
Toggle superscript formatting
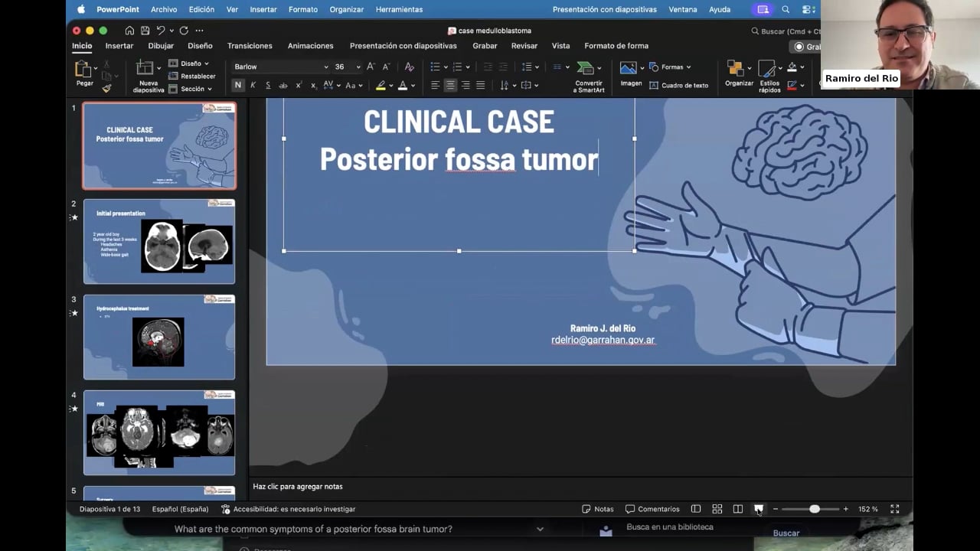[299, 85]
